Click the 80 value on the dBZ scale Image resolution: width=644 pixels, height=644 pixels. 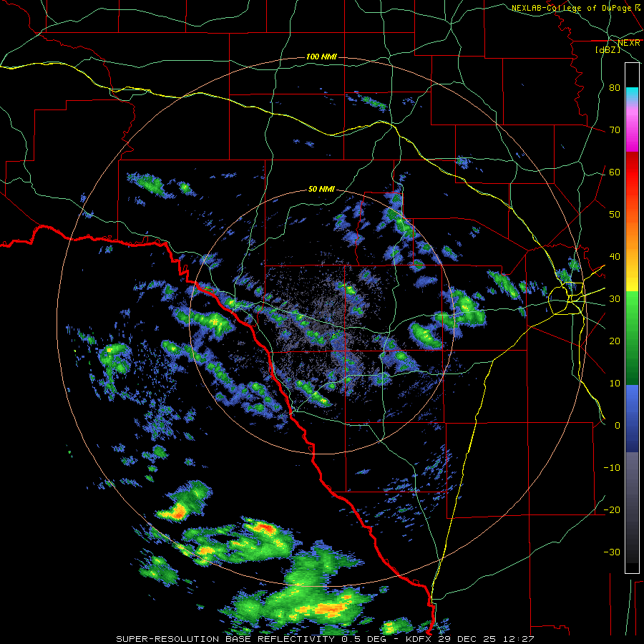(x=615, y=88)
